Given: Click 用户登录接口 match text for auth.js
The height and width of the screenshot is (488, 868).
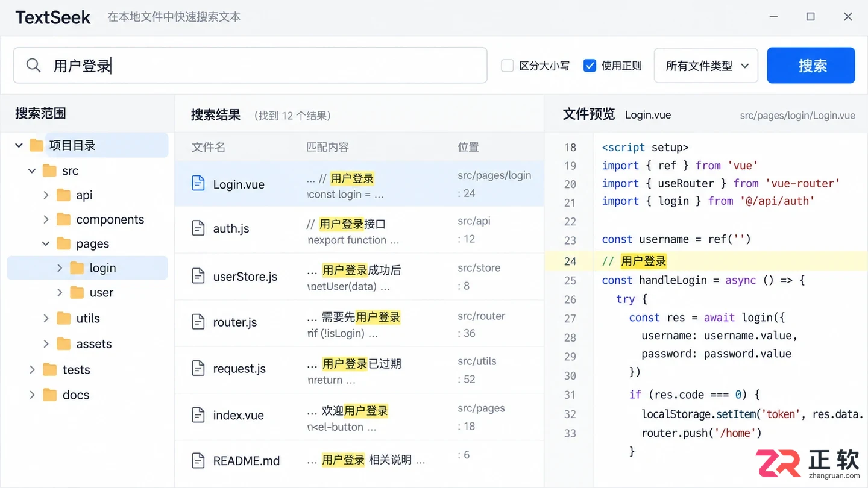Looking at the screenshot, I should coord(352,224).
